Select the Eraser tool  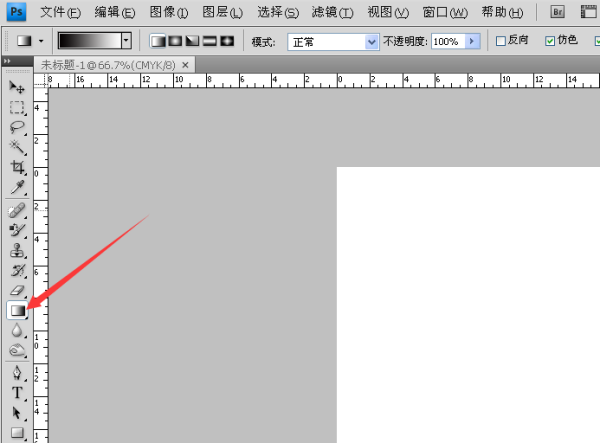(17, 290)
